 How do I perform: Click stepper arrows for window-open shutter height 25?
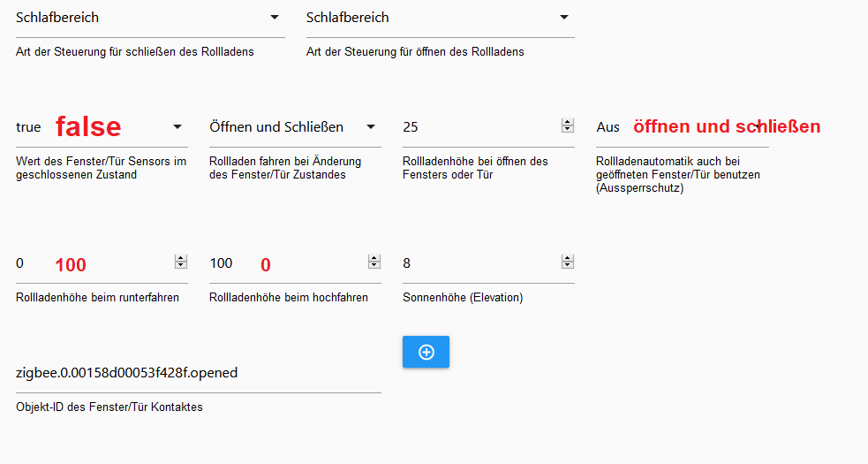(x=568, y=126)
